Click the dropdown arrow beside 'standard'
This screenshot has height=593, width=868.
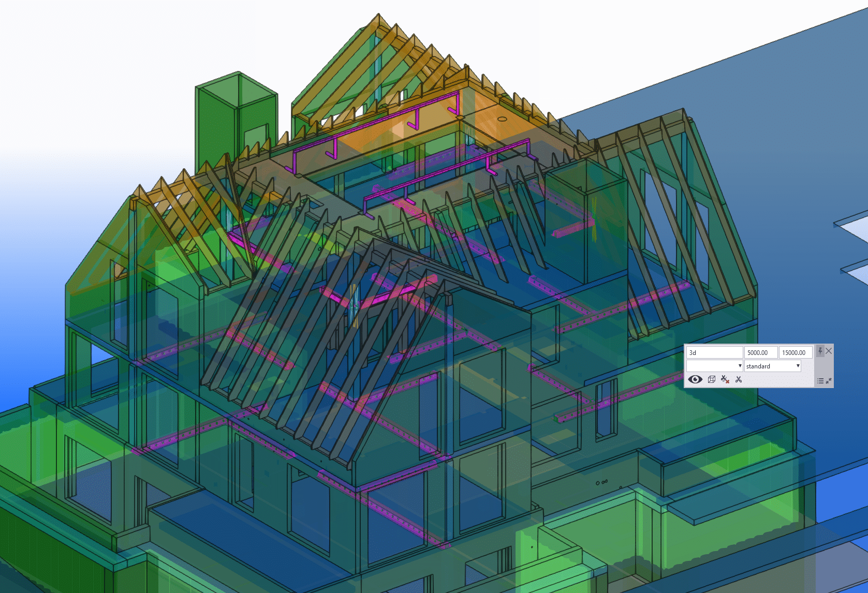click(x=798, y=366)
